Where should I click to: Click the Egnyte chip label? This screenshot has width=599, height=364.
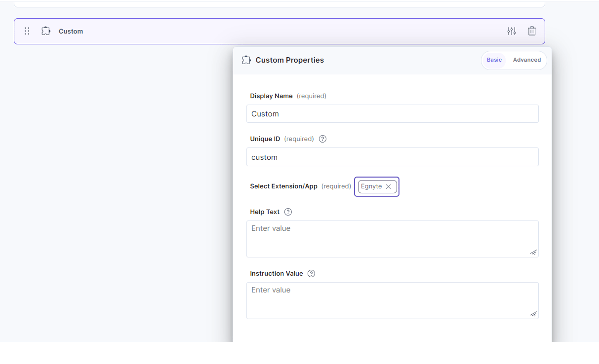[371, 186]
